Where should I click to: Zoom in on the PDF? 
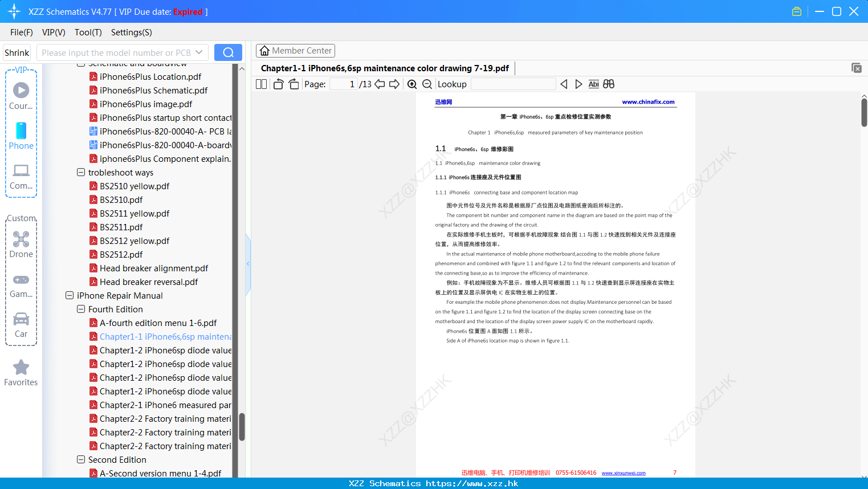pyautogui.click(x=412, y=84)
